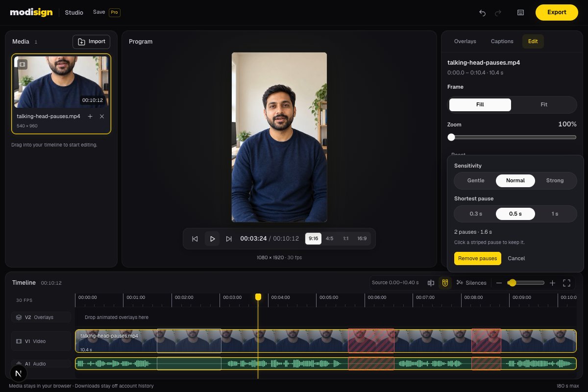Skip to end of the program
Viewport: 588px width, 392px height.
pyautogui.click(x=229, y=239)
